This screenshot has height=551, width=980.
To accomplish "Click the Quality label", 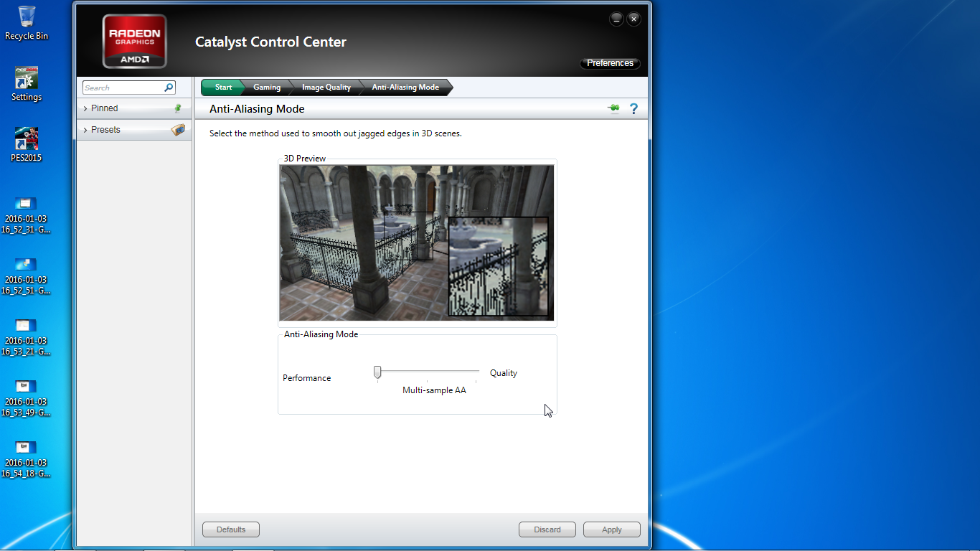I will point(504,373).
